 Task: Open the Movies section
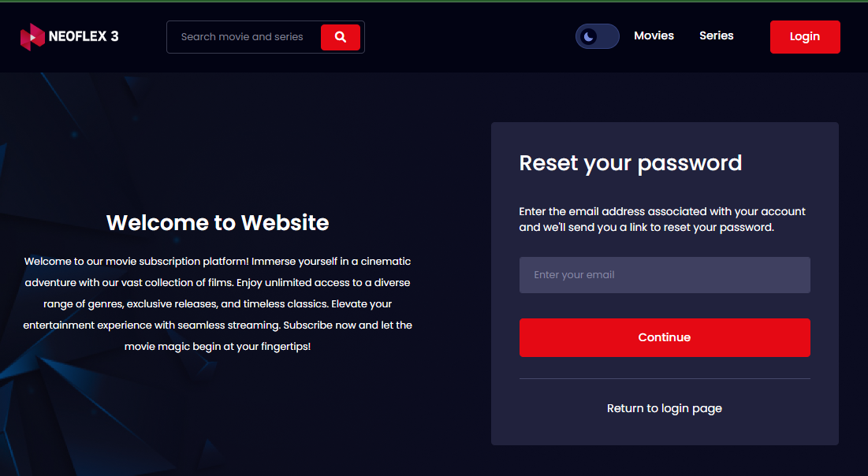click(x=654, y=35)
